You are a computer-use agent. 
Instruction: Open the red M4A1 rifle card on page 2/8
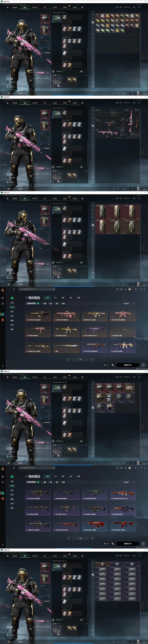coord(123,525)
